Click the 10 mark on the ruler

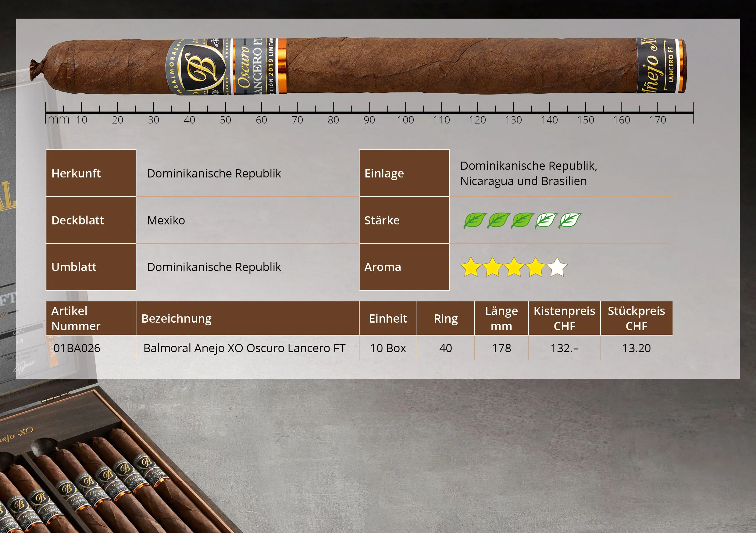coord(82,120)
